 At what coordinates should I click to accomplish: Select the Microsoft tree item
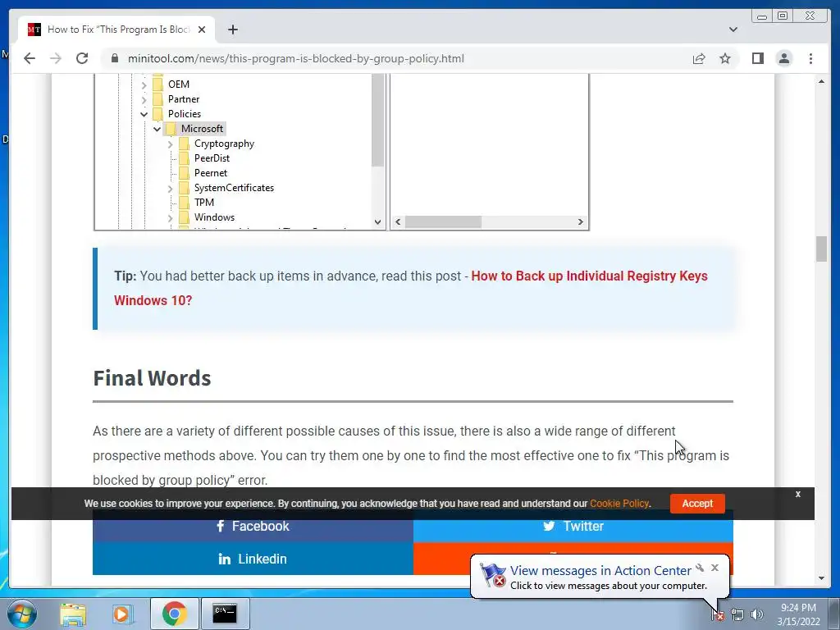[x=202, y=129]
